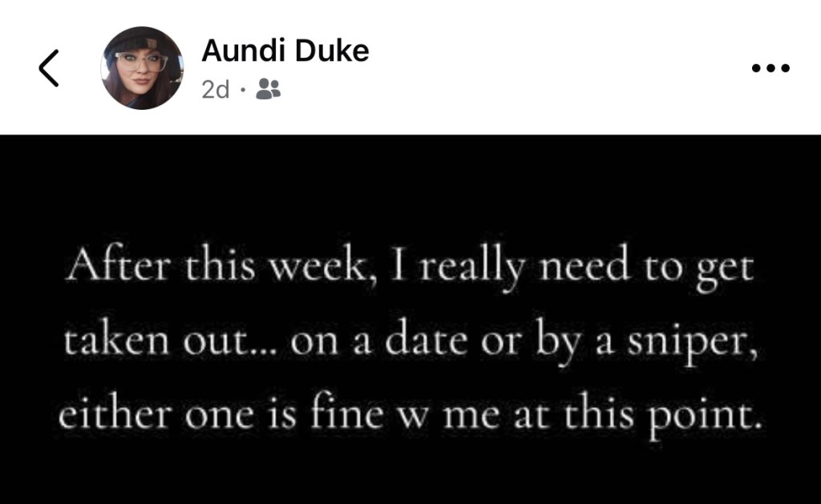Select the poster's name to visit their profile
Image resolution: width=821 pixels, height=504 pixels.
click(285, 50)
